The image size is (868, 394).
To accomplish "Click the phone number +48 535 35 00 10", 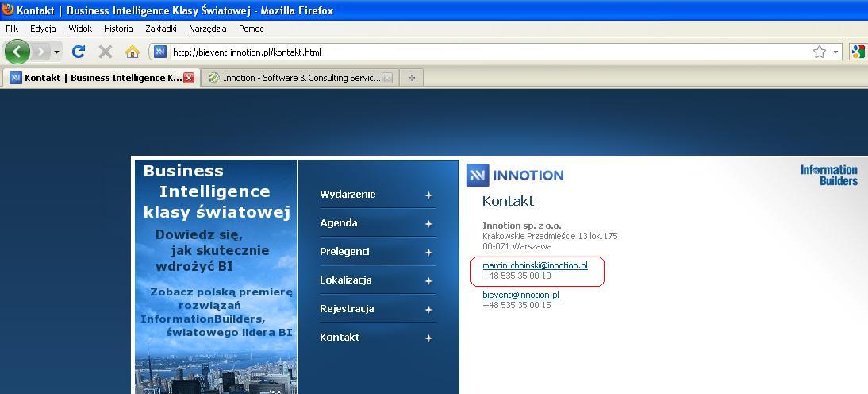I will coord(517,276).
